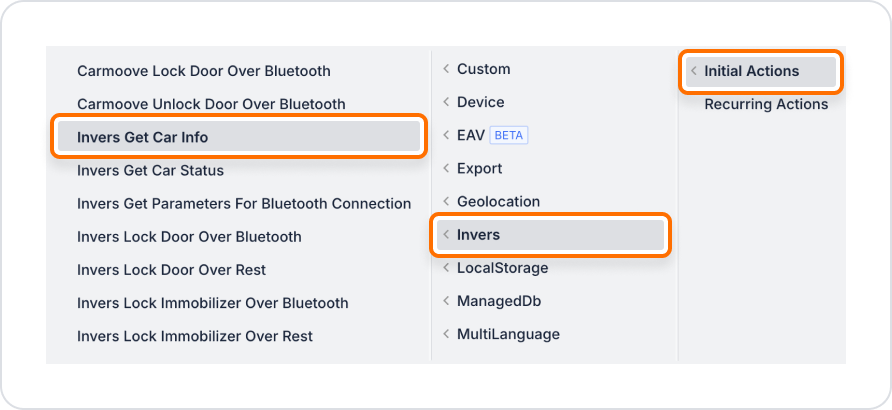Choose Invers Lock Immobilizer Over Bluetooth
Image resolution: width=892 pixels, height=410 pixels.
pyautogui.click(x=212, y=303)
